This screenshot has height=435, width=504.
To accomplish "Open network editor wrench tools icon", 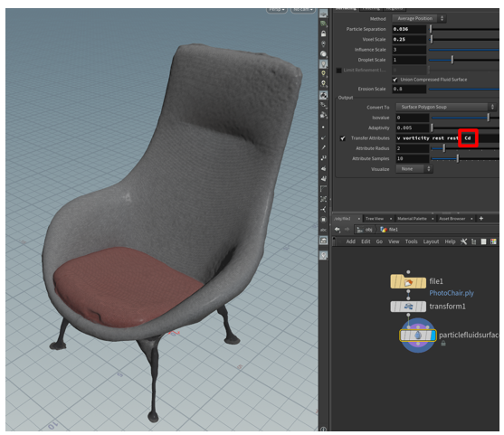I will (x=463, y=241).
